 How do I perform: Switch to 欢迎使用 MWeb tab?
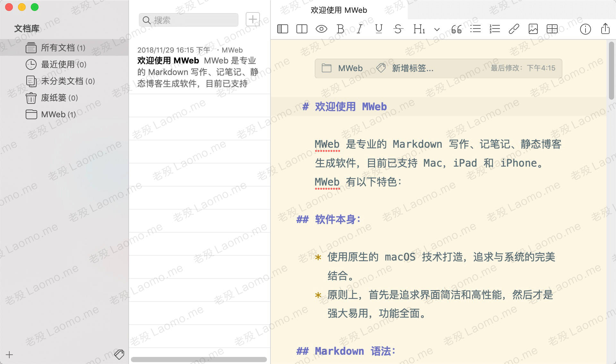click(x=339, y=10)
